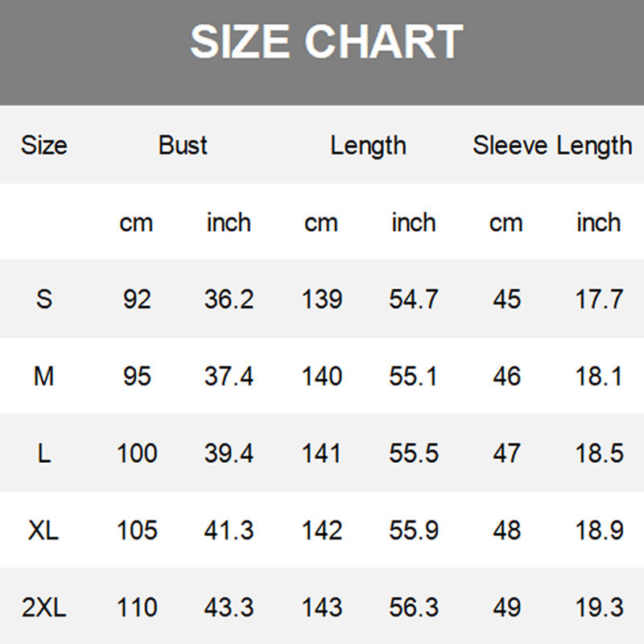
Task: Click the L size row label
Action: pyautogui.click(x=44, y=453)
